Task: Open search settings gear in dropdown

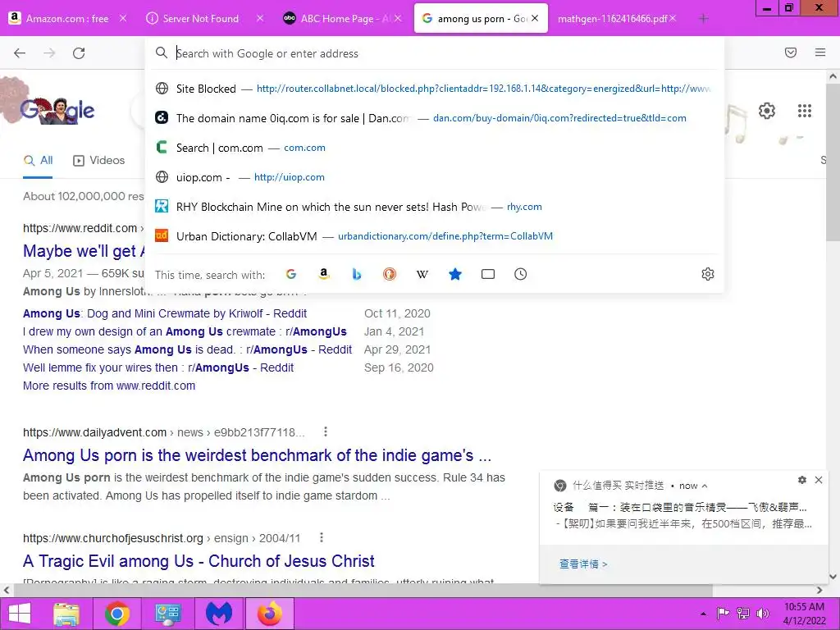Action: 708,274
